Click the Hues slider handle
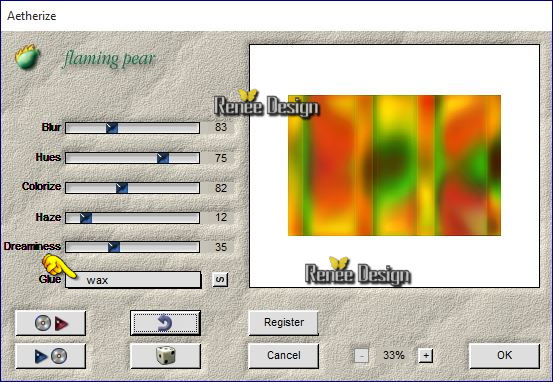This screenshot has width=553, height=382. pos(163,158)
